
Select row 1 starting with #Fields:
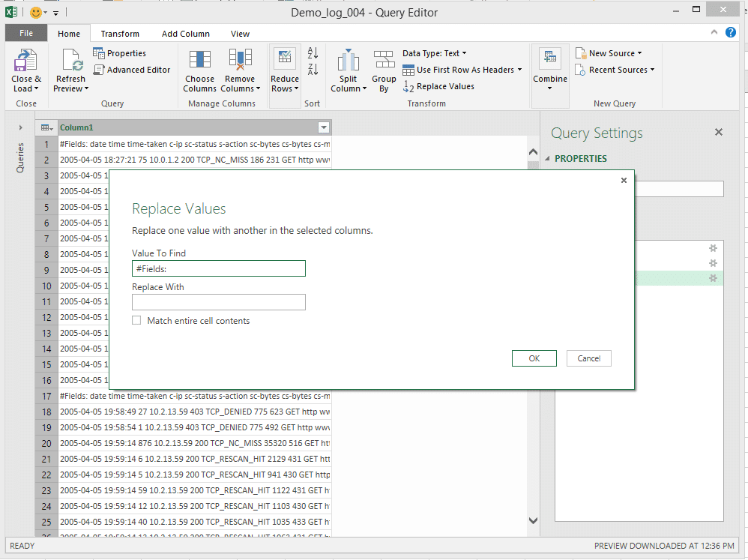(195, 144)
